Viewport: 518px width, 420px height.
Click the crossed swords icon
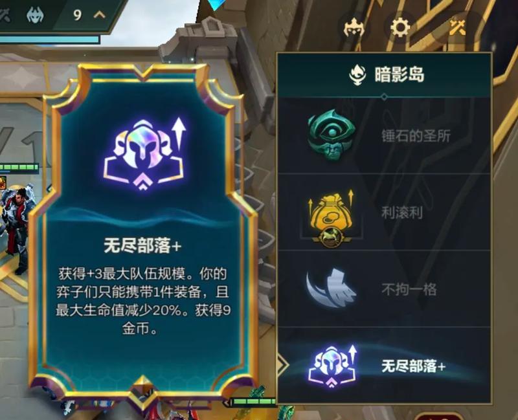click(x=458, y=27)
